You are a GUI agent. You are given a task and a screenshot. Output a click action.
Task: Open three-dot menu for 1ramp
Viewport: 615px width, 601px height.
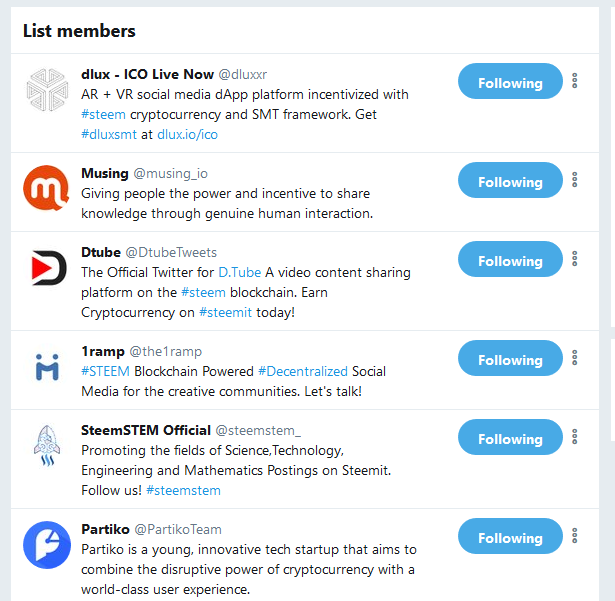pos(575,358)
